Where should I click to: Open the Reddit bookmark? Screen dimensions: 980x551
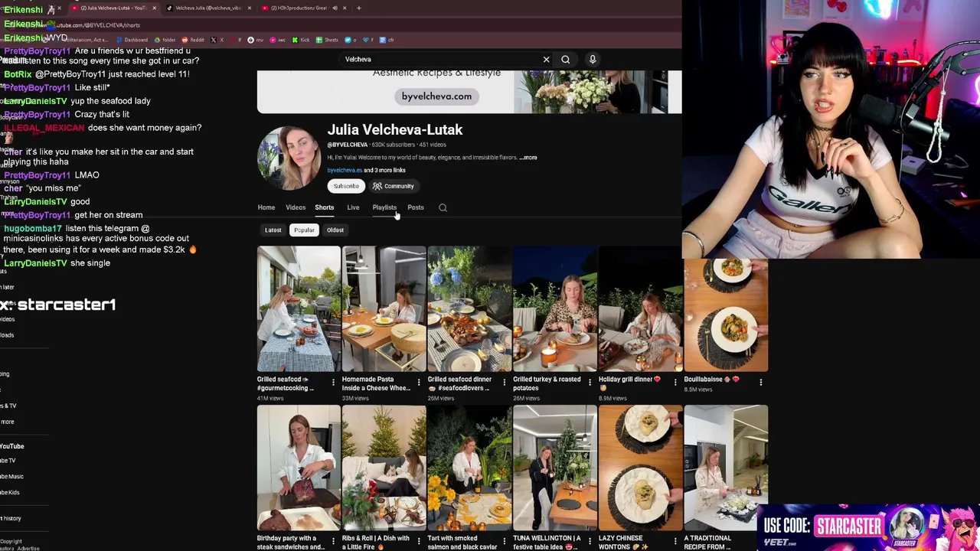[193, 40]
